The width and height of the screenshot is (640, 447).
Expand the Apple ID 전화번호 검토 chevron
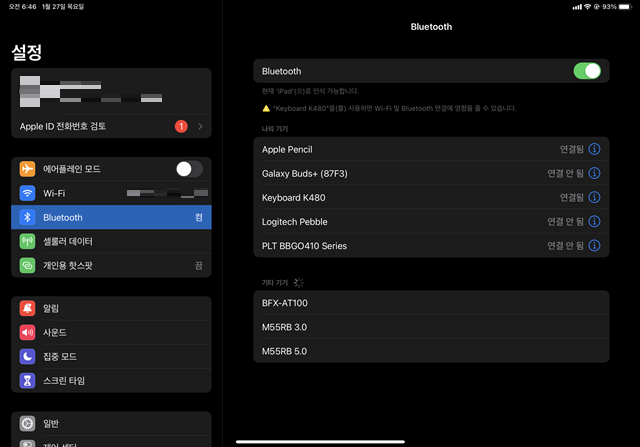tap(200, 126)
